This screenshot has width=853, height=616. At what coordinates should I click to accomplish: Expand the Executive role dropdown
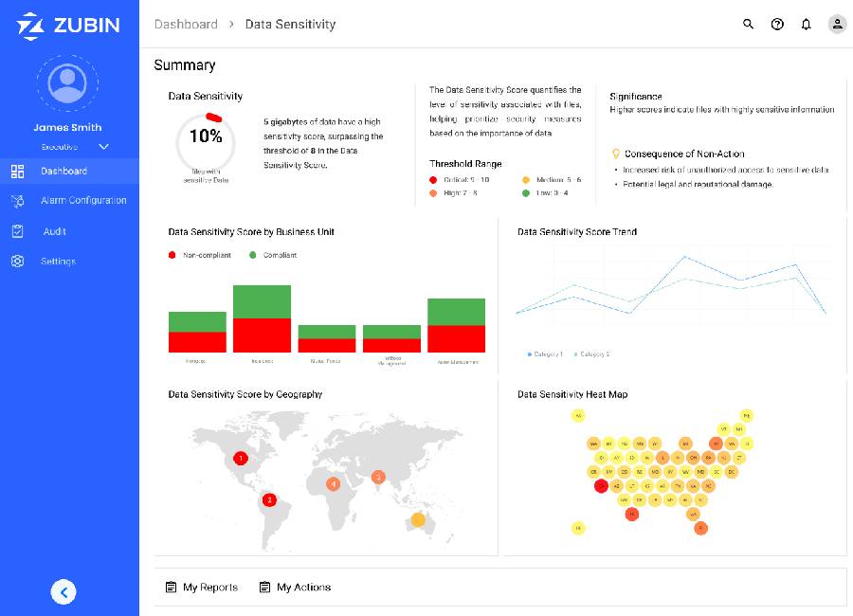(103, 147)
